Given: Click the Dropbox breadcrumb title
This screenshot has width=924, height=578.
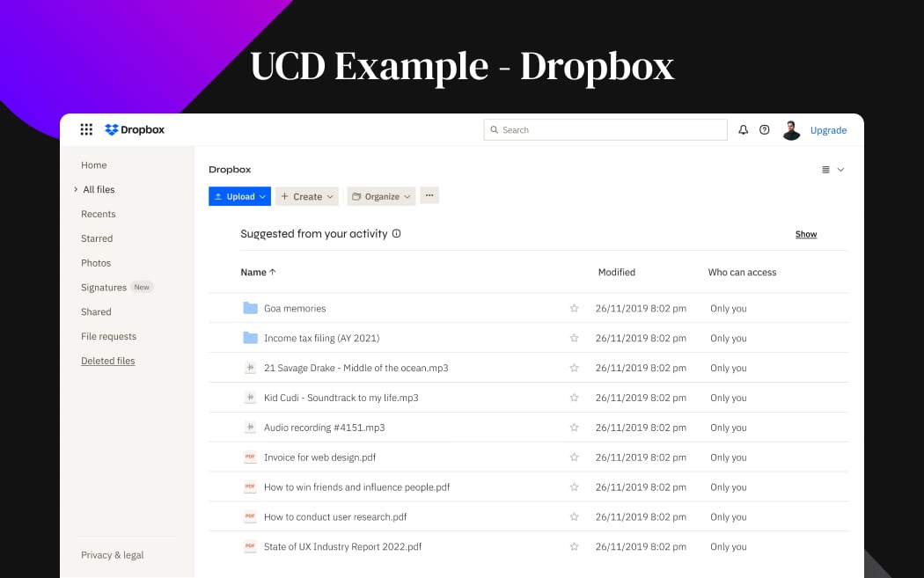Looking at the screenshot, I should click(x=230, y=170).
